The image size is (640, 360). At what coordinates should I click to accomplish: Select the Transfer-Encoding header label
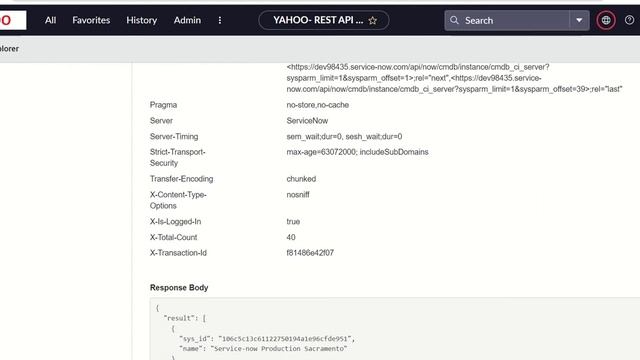(181, 179)
